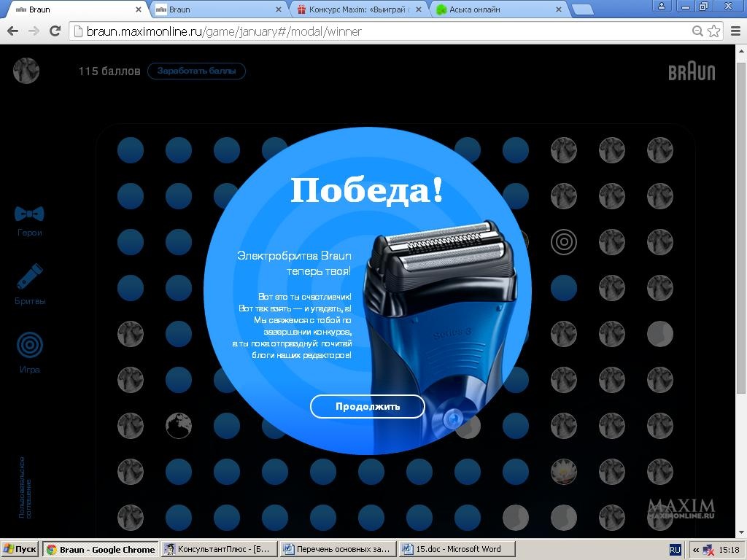This screenshot has height=560, width=747.
Task: Click the RU language indicator in tray
Action: pos(675,549)
